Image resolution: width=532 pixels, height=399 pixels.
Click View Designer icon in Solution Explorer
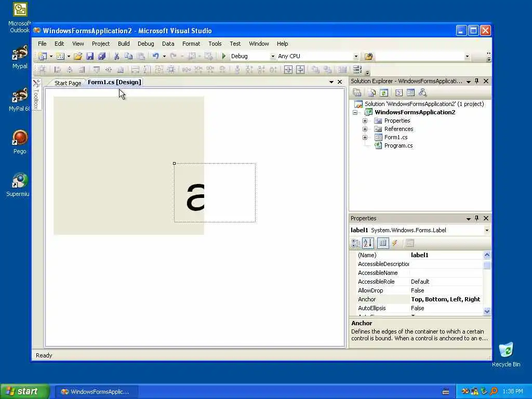tap(410, 92)
